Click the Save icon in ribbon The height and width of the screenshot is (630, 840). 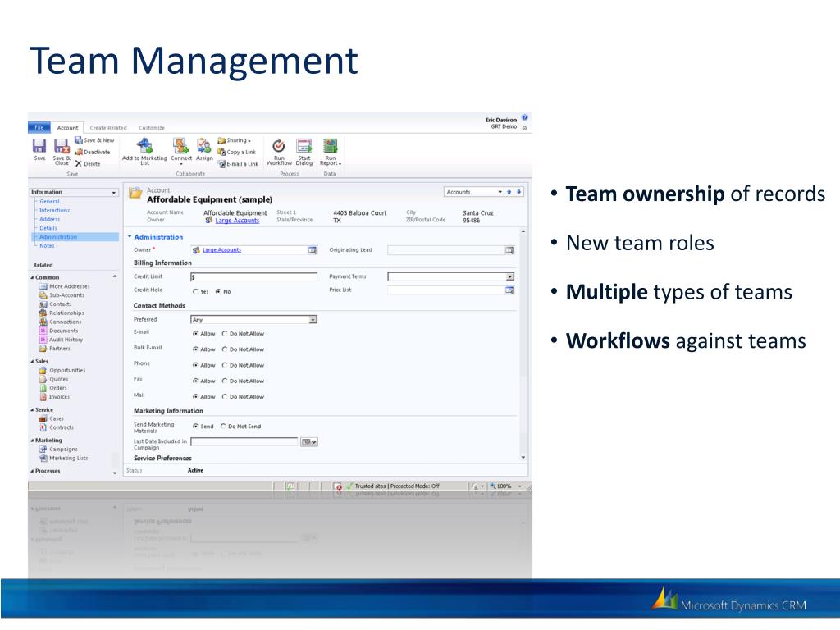(39, 146)
